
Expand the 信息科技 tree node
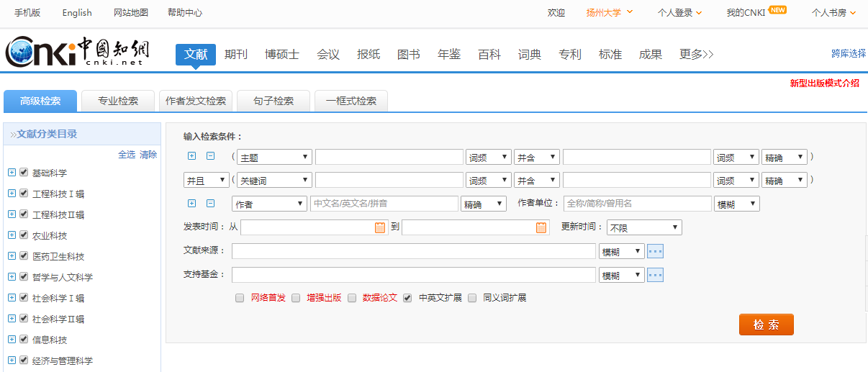click(x=12, y=340)
